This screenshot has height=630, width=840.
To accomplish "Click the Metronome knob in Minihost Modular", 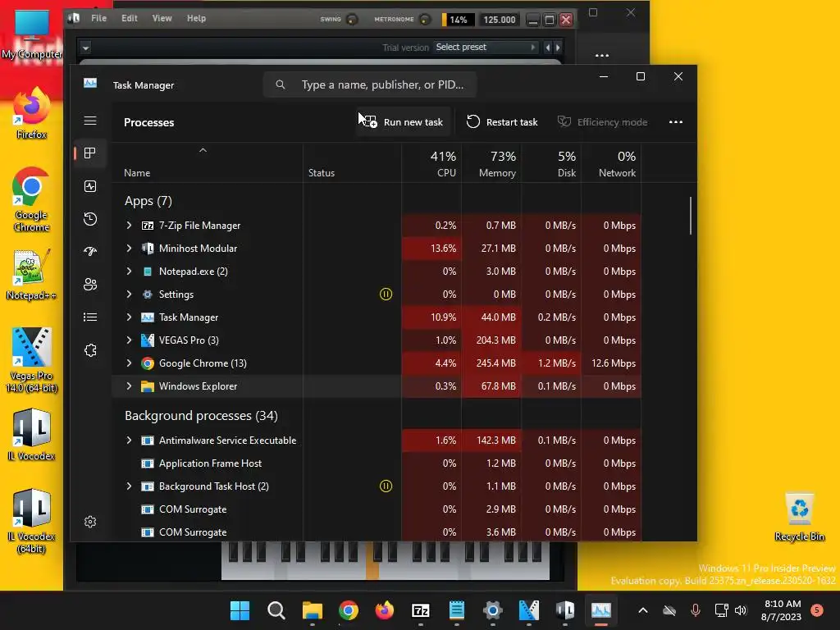I will [x=425, y=20].
